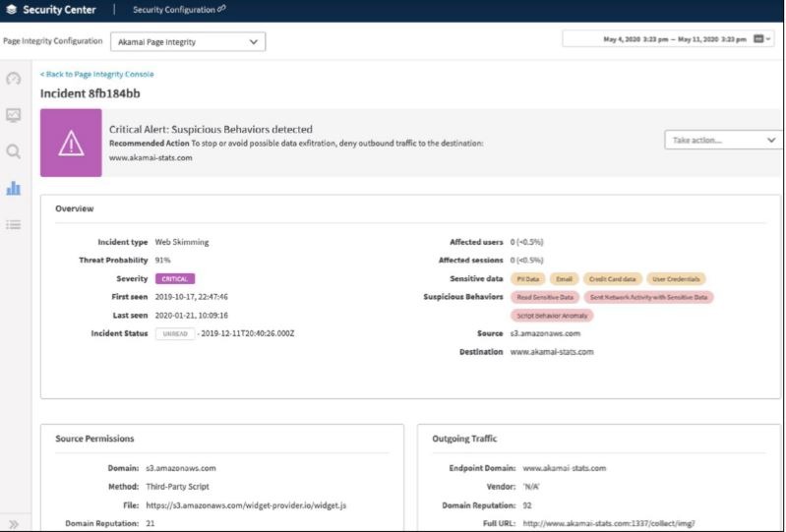This screenshot has width=786, height=532.
Task: Click the Outgoing Traffic panel heading
Action: tap(464, 439)
